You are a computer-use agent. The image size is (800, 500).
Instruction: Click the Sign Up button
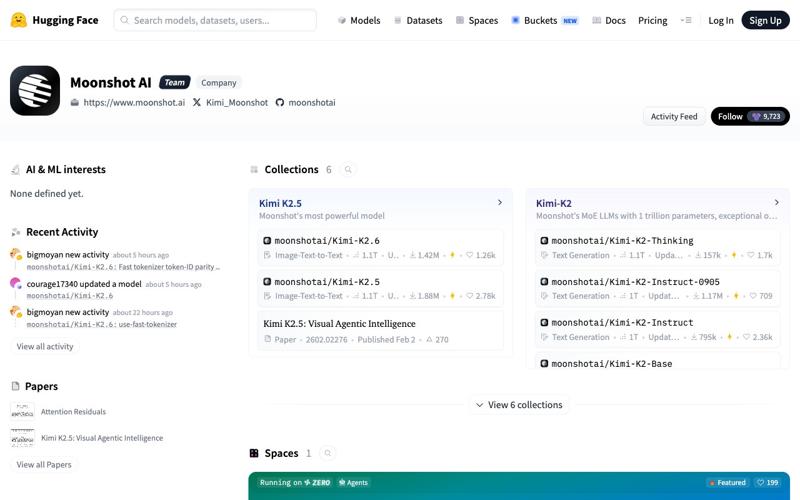(x=765, y=20)
